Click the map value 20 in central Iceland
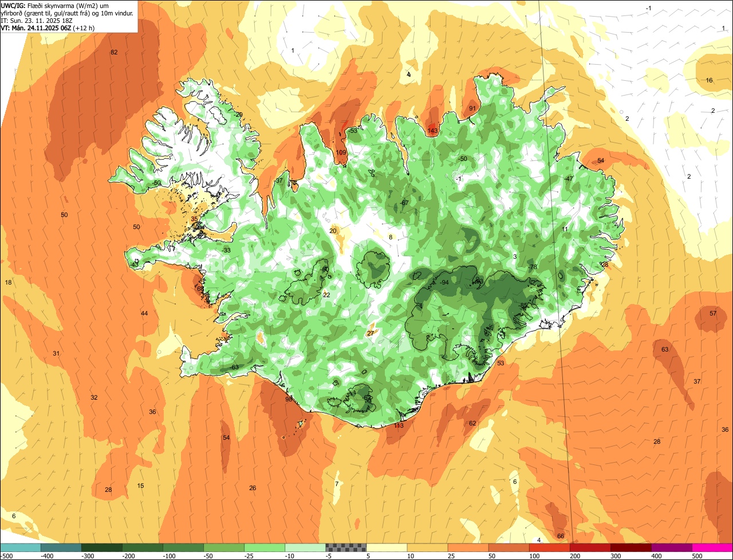This screenshot has height=560, width=733. (x=333, y=231)
